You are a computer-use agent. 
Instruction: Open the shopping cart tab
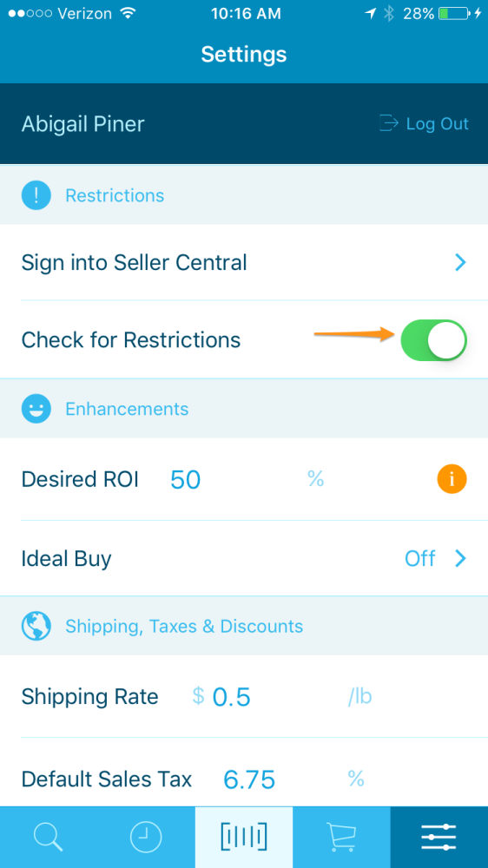point(341,837)
